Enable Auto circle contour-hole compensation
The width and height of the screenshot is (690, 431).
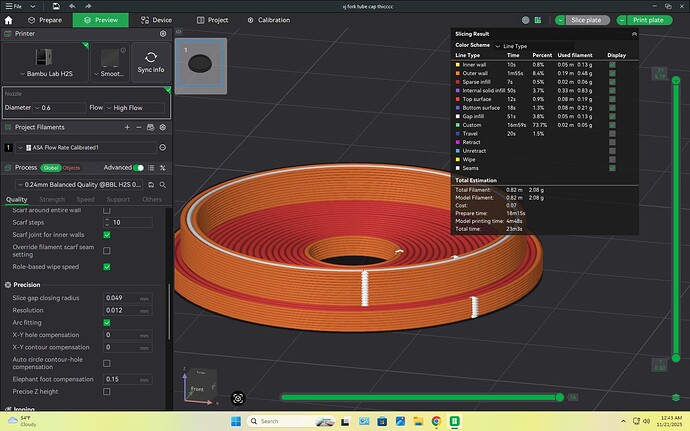(106, 363)
